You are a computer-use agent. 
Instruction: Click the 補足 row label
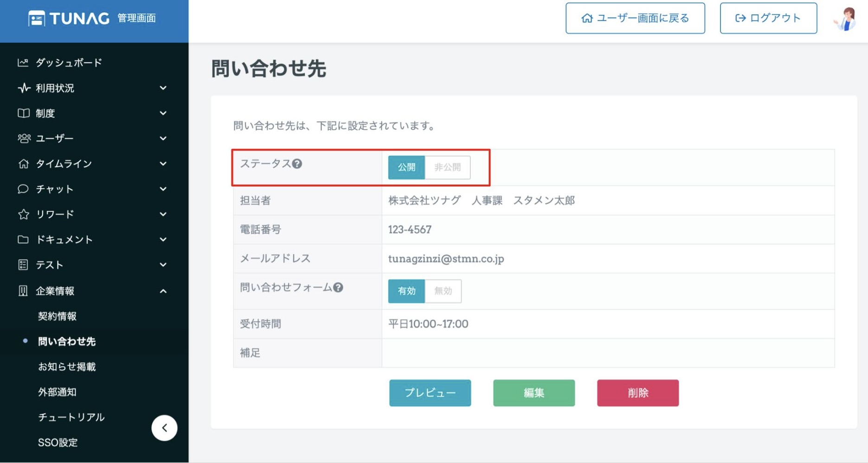pos(250,353)
